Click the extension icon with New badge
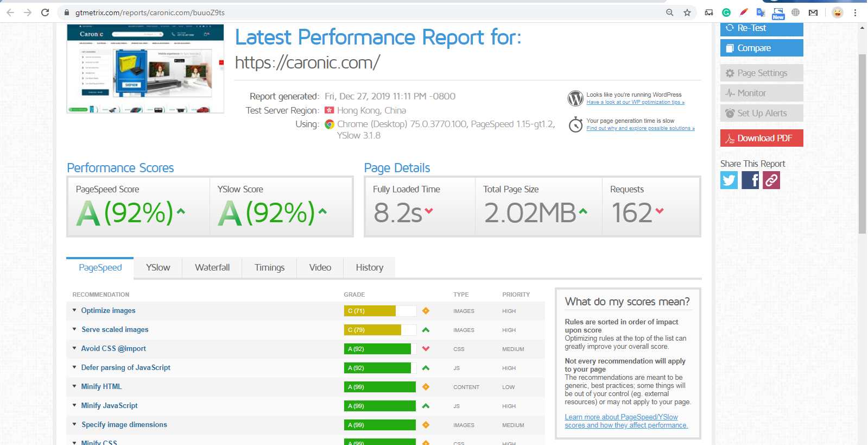The height and width of the screenshot is (445, 868). click(778, 14)
